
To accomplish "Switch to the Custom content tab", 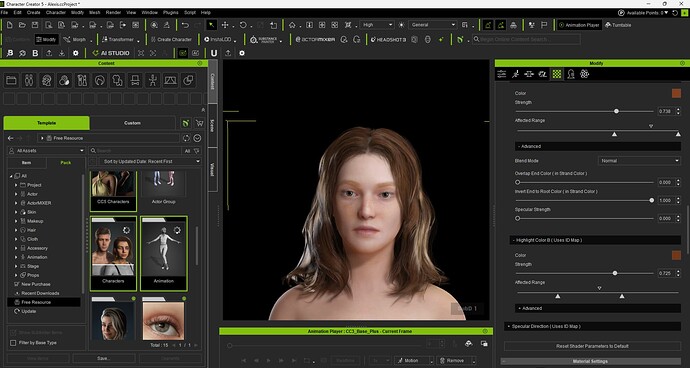I will [x=132, y=123].
